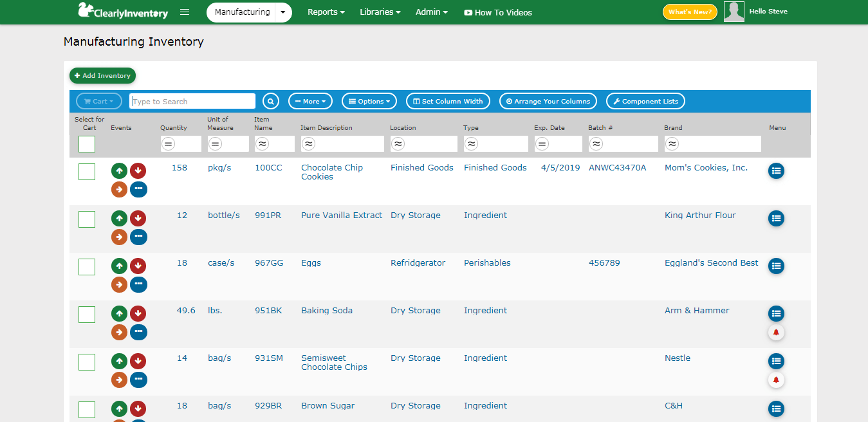
Task: Add quantity to Chocolate Chip Cookies via green arrow
Action: (x=119, y=170)
